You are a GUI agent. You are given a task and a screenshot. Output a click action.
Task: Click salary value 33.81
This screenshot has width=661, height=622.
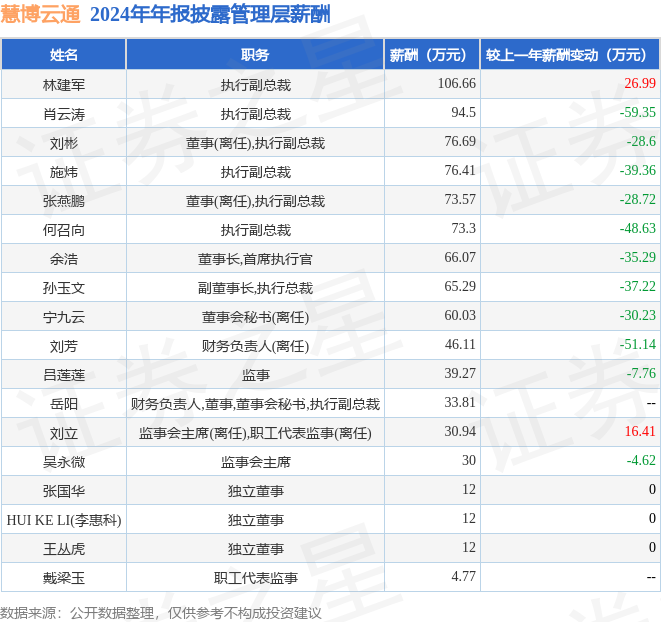460,402
